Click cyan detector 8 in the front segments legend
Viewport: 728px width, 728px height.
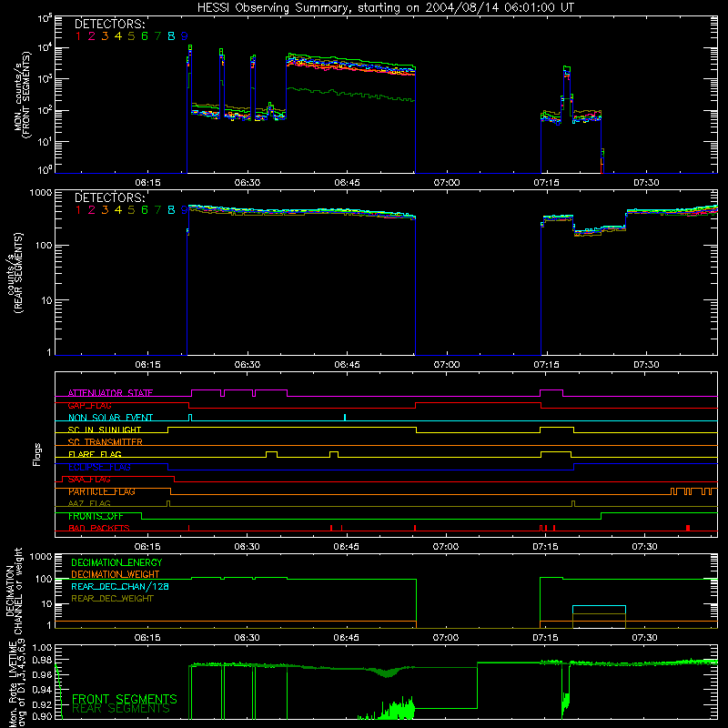171,36
